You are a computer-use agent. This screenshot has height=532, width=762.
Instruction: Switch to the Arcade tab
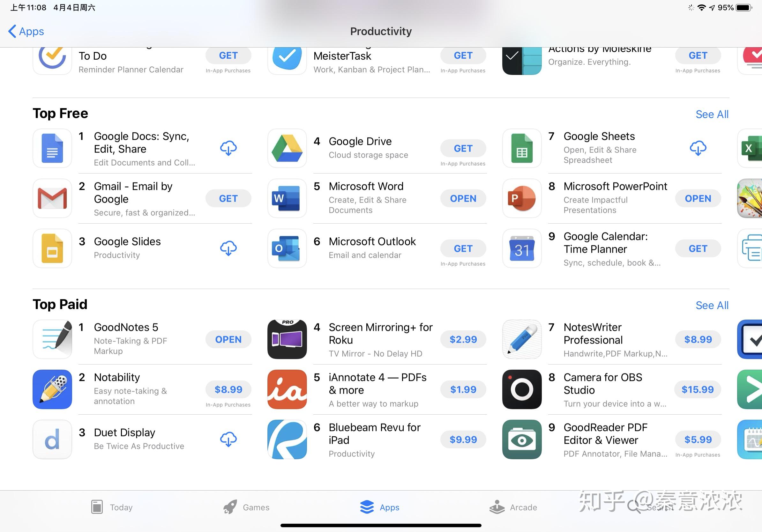[513, 507]
